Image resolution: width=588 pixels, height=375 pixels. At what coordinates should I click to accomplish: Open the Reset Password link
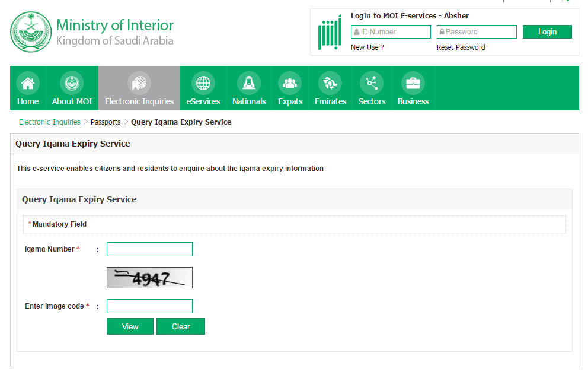coord(461,47)
